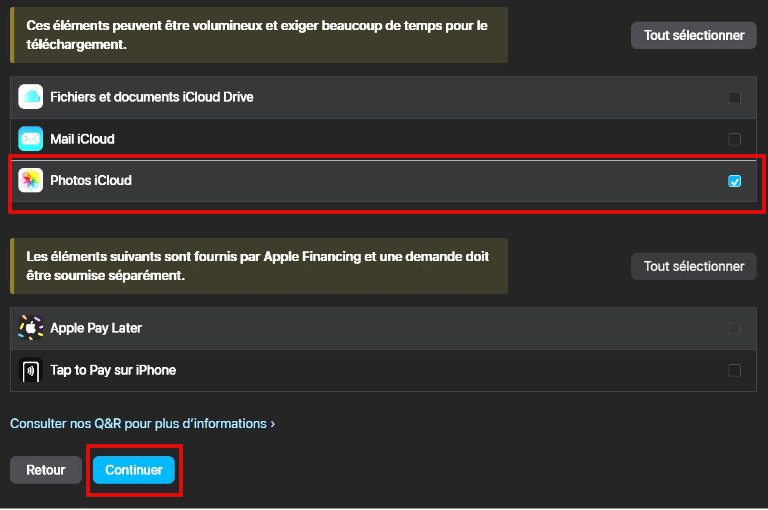Image resolution: width=768 pixels, height=510 pixels.
Task: Enable the iCloud Drive files checkbox
Action: [x=735, y=98]
